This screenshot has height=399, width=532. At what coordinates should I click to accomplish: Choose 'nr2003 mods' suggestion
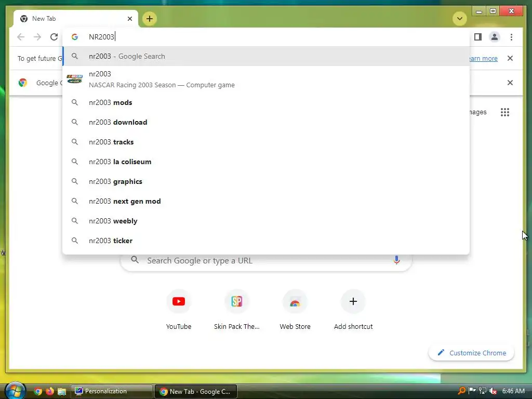coord(267,102)
